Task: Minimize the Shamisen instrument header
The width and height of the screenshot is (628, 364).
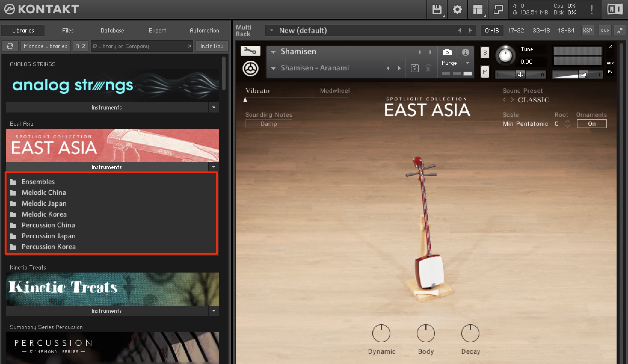Action: tap(610, 55)
